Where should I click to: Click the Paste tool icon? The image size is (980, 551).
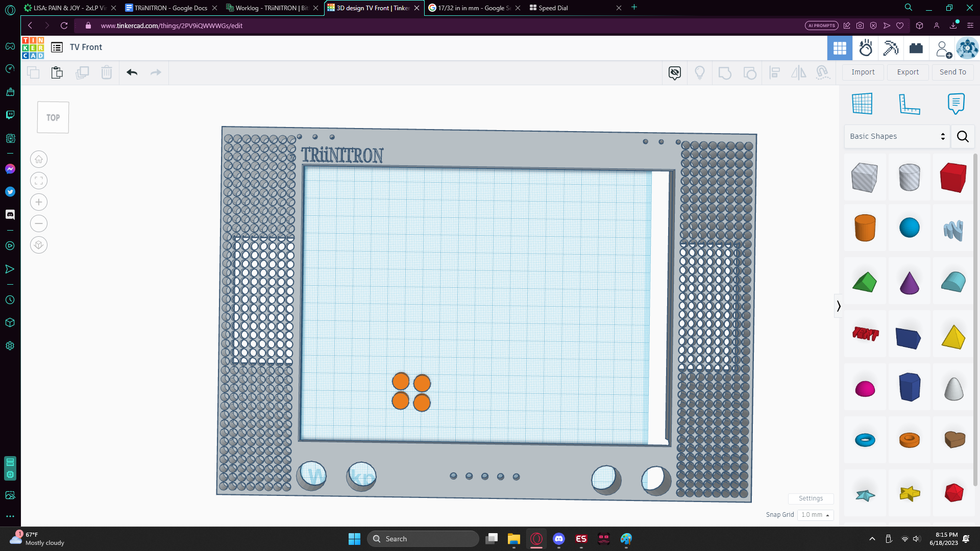[x=57, y=72]
